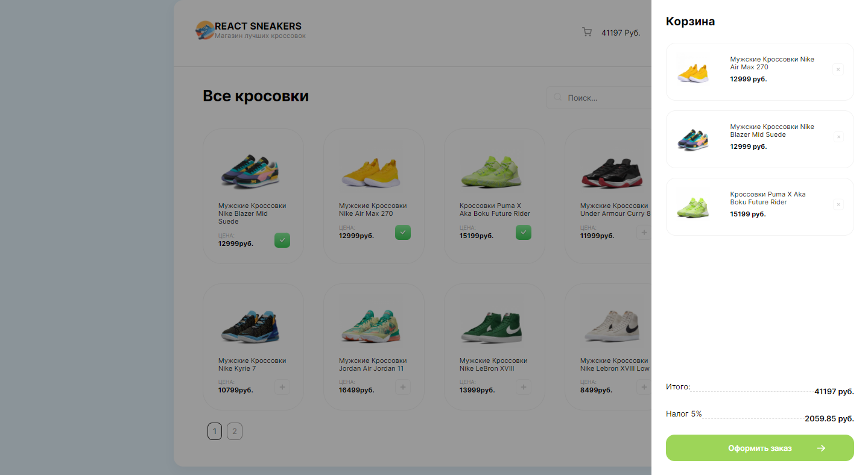Screen dimensions: 868x475
Task: Click the yellow Nike Air Max 270 cart thumbnail
Action: click(x=692, y=69)
